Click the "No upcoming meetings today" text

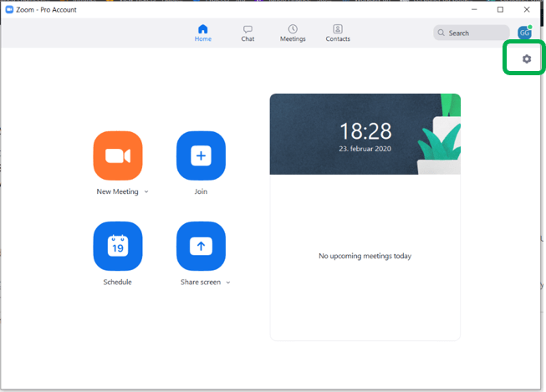click(x=365, y=257)
